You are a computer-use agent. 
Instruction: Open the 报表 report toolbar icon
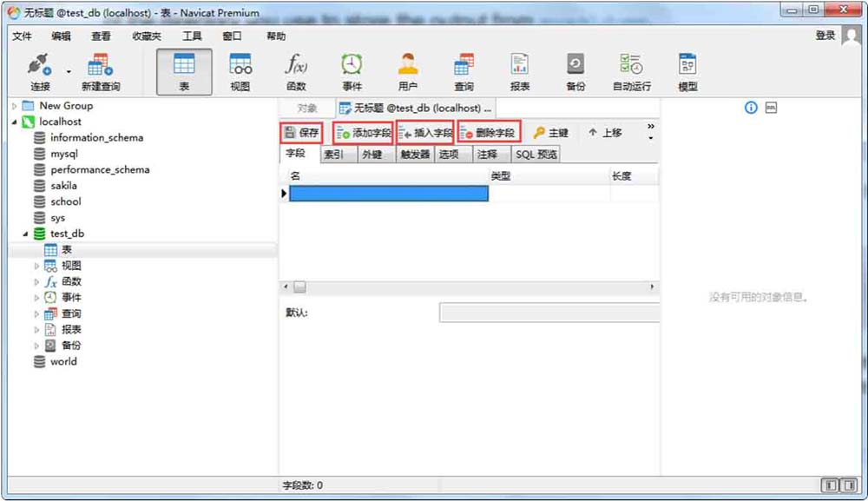coord(520,71)
